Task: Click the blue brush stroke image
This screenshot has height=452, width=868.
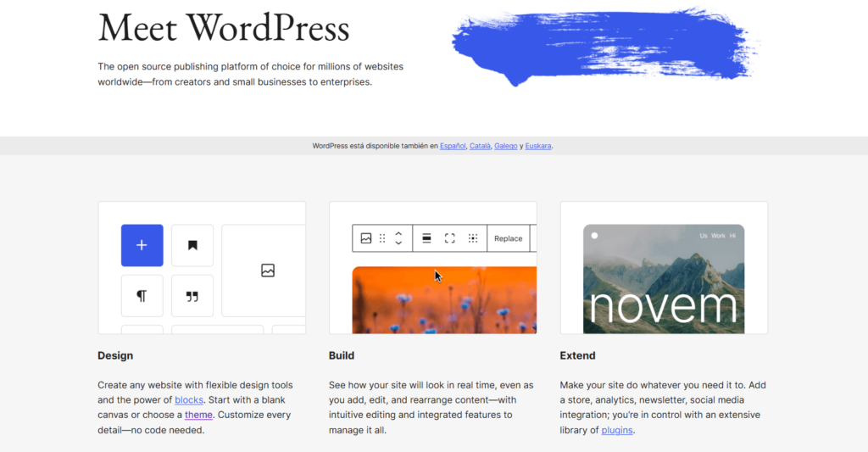Action: pyautogui.click(x=605, y=47)
